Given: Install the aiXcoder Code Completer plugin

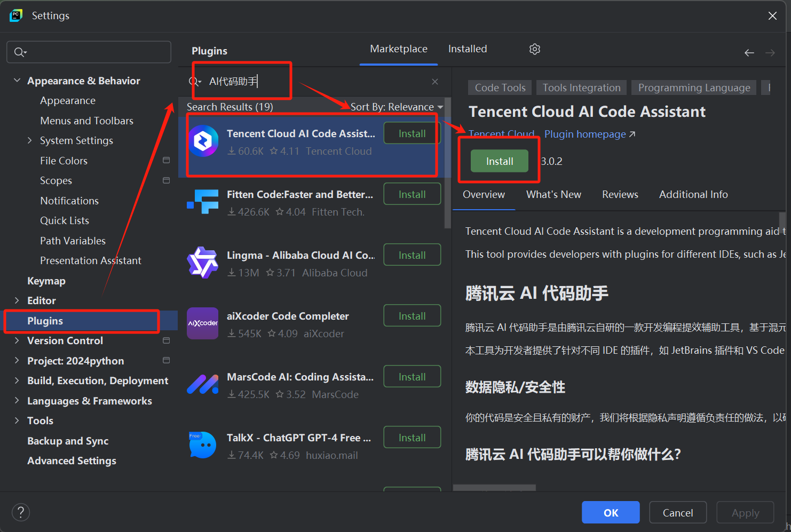Looking at the screenshot, I should click(x=412, y=316).
